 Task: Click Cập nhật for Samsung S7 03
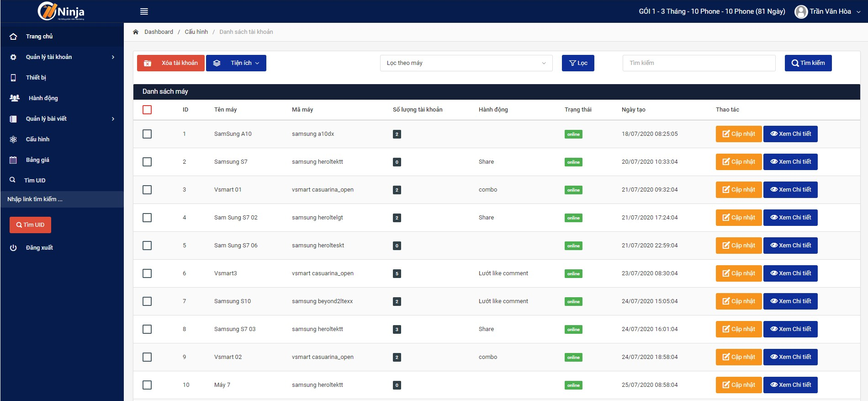[739, 329]
